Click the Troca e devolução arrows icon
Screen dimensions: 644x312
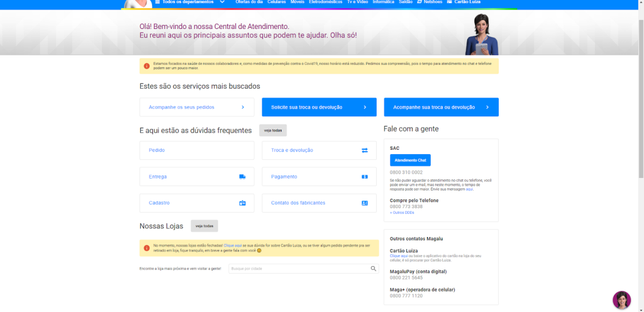click(365, 150)
